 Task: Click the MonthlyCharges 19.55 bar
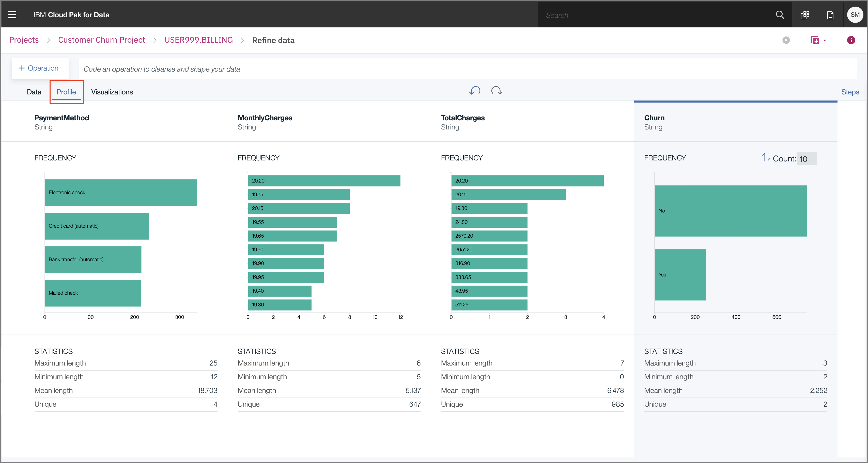pyautogui.click(x=292, y=222)
